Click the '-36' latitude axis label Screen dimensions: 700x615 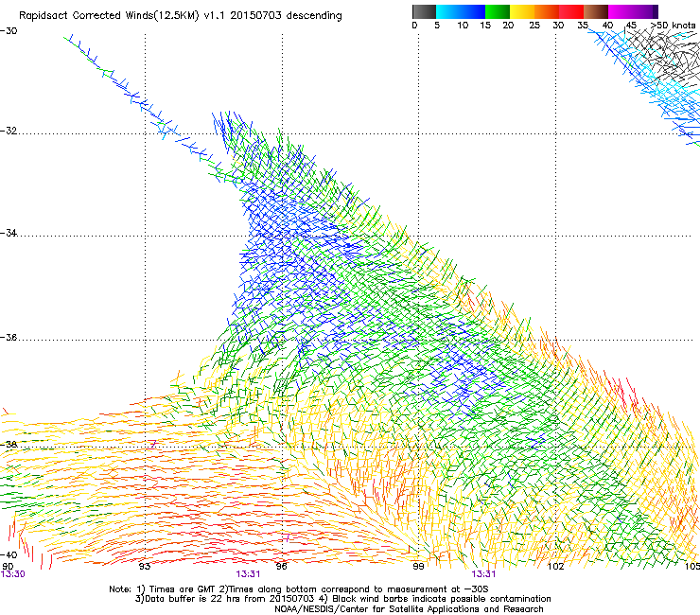[x=9, y=337]
